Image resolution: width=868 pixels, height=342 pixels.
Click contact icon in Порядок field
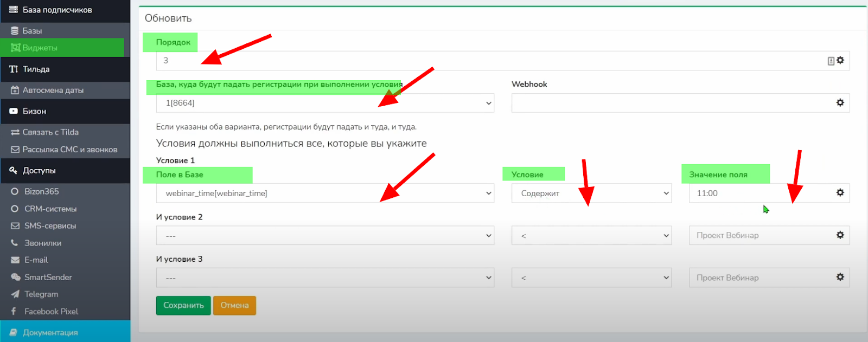831,61
